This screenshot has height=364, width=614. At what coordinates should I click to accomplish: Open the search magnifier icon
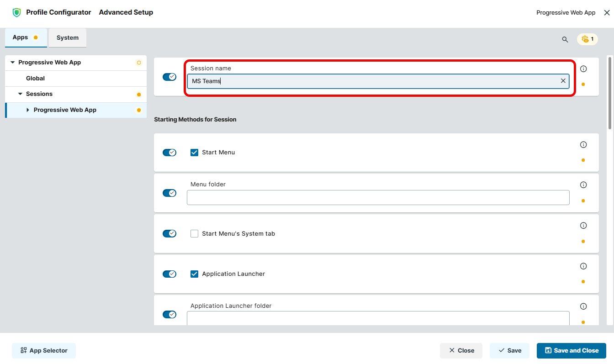(x=565, y=40)
